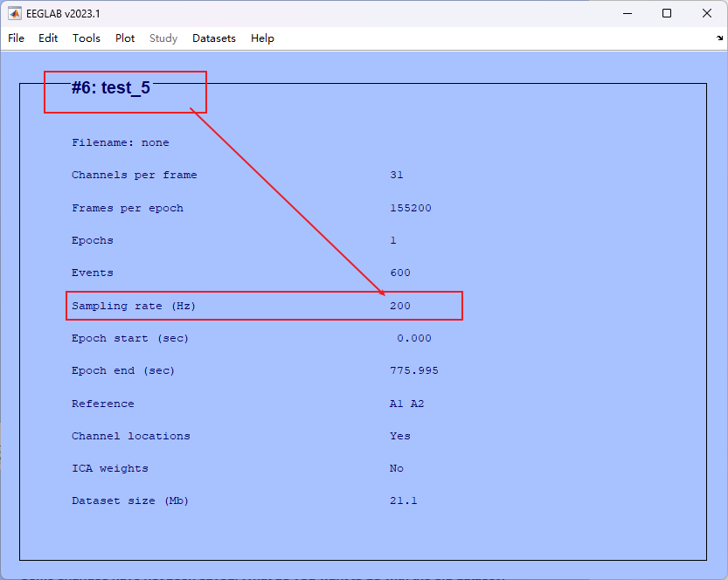Click the 'Epoch start (sec)' label

[x=130, y=338]
